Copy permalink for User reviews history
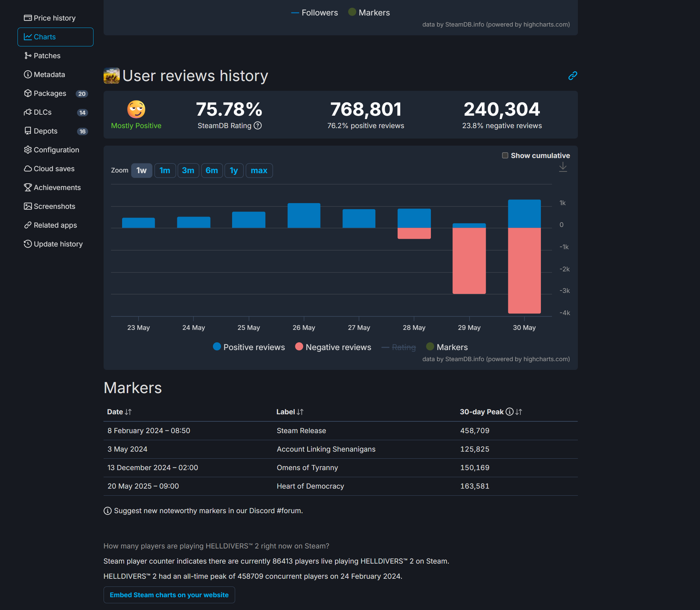This screenshot has height=610, width=700. tap(573, 76)
